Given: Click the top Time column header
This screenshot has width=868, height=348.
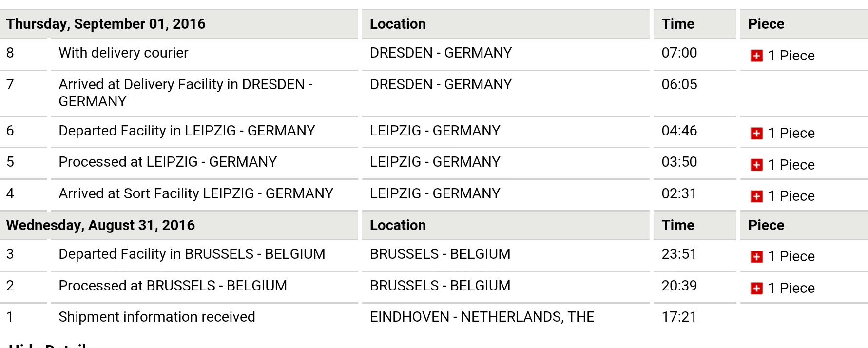Looking at the screenshot, I should pos(678,24).
